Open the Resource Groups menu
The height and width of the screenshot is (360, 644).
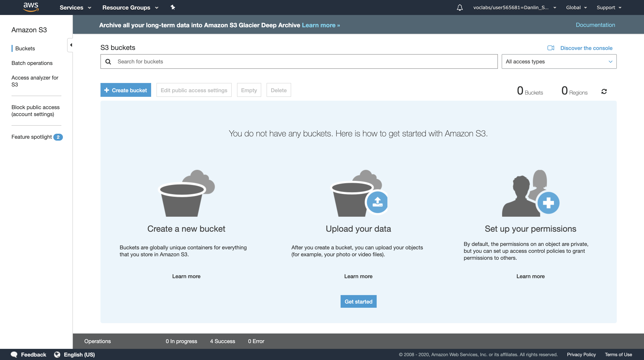130,7
